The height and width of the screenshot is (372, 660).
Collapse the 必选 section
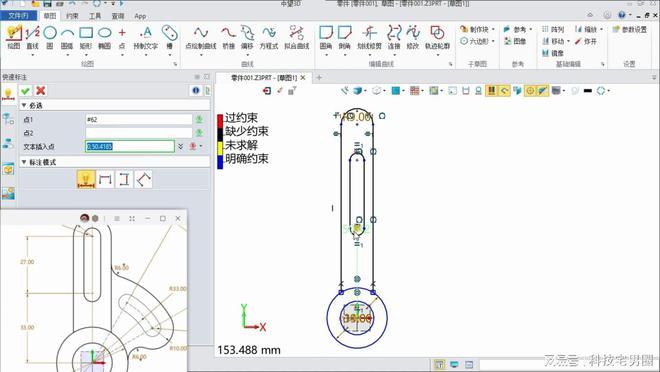pos(24,105)
